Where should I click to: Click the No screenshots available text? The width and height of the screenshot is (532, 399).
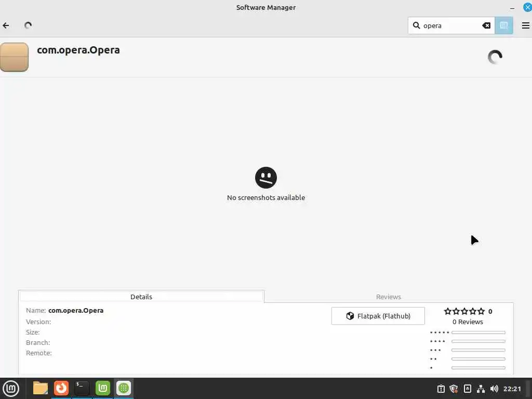pos(265,197)
